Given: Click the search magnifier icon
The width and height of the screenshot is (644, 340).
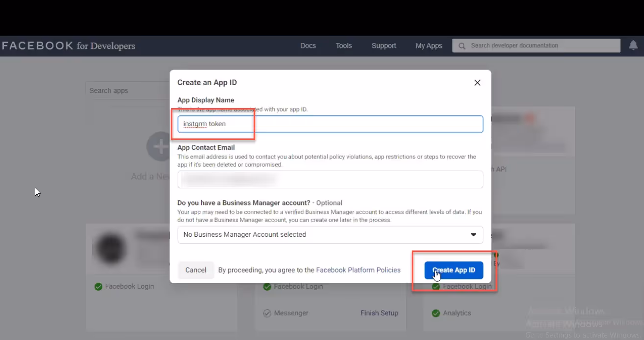Looking at the screenshot, I should (461, 45).
